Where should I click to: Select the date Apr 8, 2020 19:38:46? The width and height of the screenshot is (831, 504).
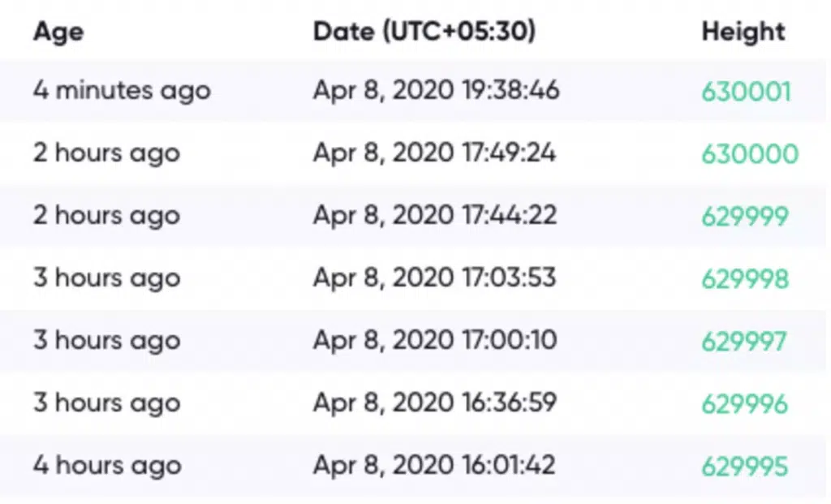point(436,91)
